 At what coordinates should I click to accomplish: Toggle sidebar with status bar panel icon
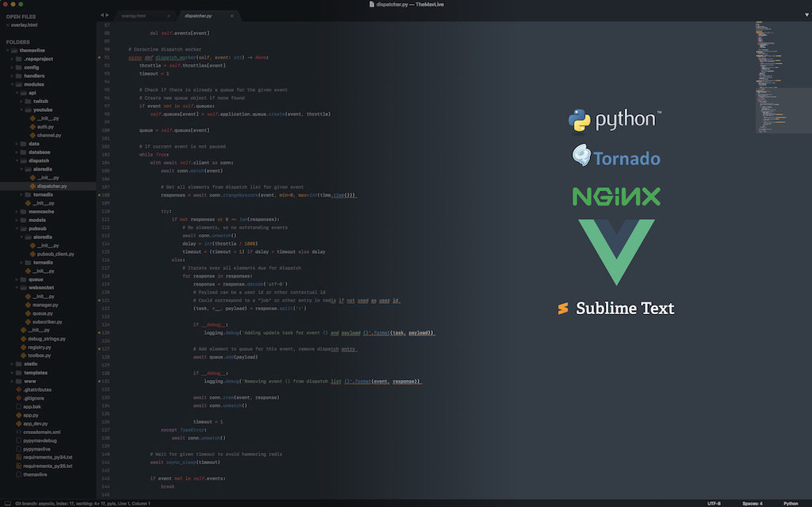7,503
